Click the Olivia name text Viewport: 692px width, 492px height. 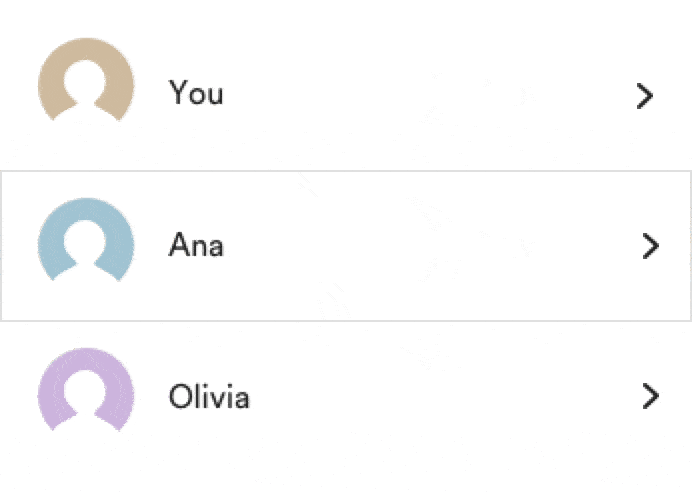pos(209,397)
